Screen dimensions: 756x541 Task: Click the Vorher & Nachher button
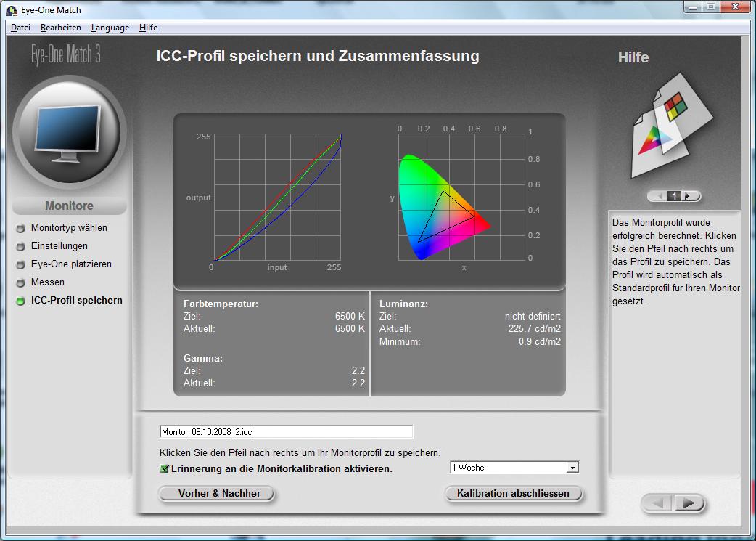(x=216, y=493)
